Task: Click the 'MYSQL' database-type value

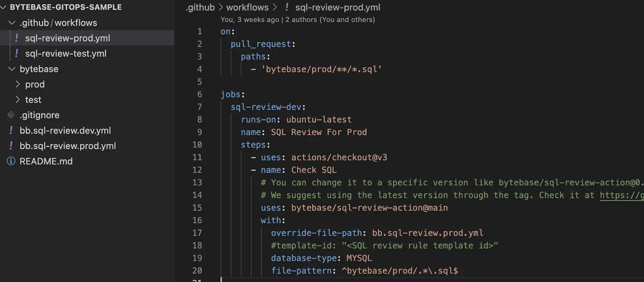Action: tap(359, 258)
